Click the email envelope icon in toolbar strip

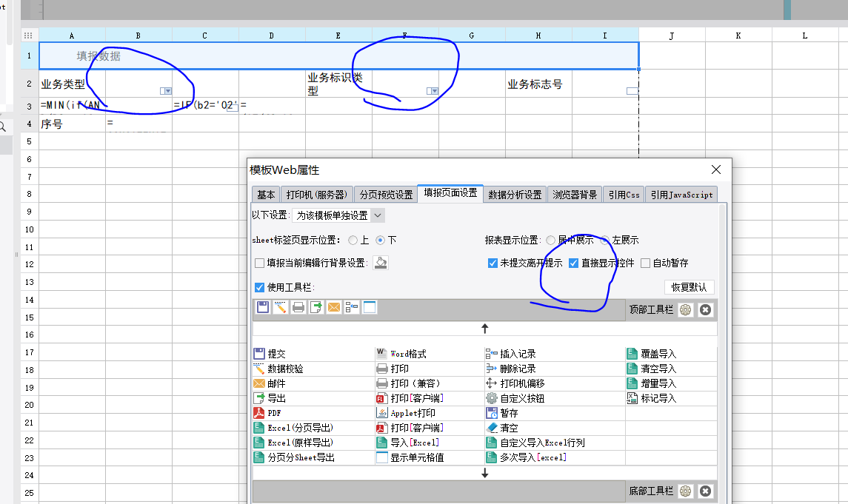pos(334,307)
